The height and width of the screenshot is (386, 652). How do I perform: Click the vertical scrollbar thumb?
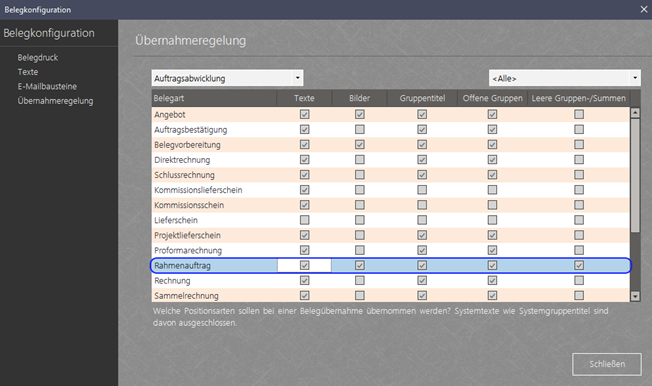[635, 175]
